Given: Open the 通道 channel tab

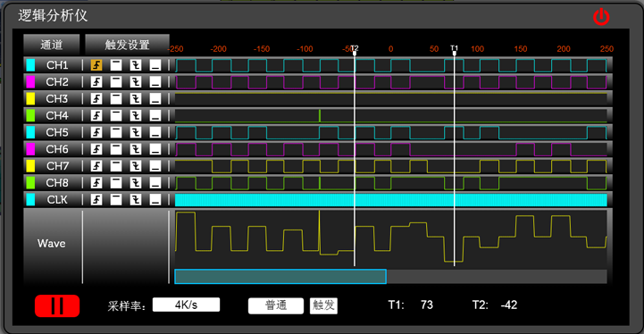Looking at the screenshot, I should pyautogui.click(x=51, y=45).
